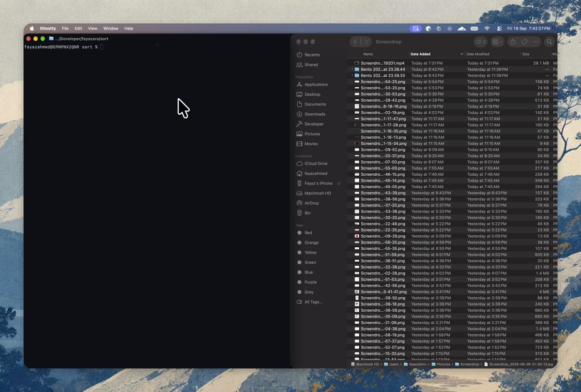Open Pictures in the Finder sidebar
The width and height of the screenshot is (581, 392).
pos(308,134)
